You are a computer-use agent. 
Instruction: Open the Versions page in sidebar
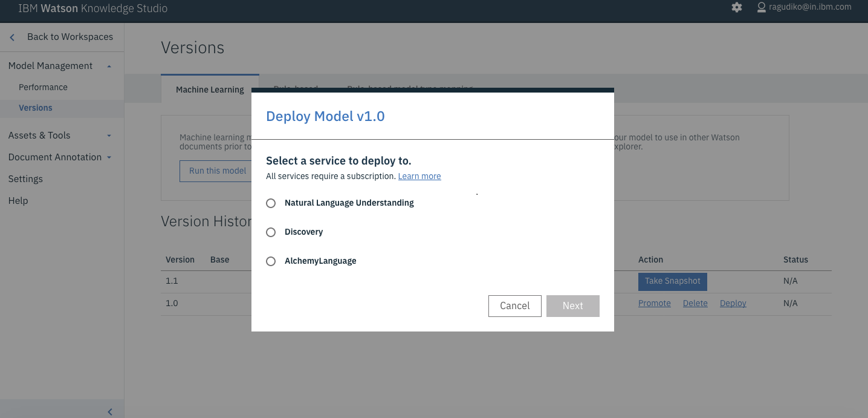click(36, 108)
